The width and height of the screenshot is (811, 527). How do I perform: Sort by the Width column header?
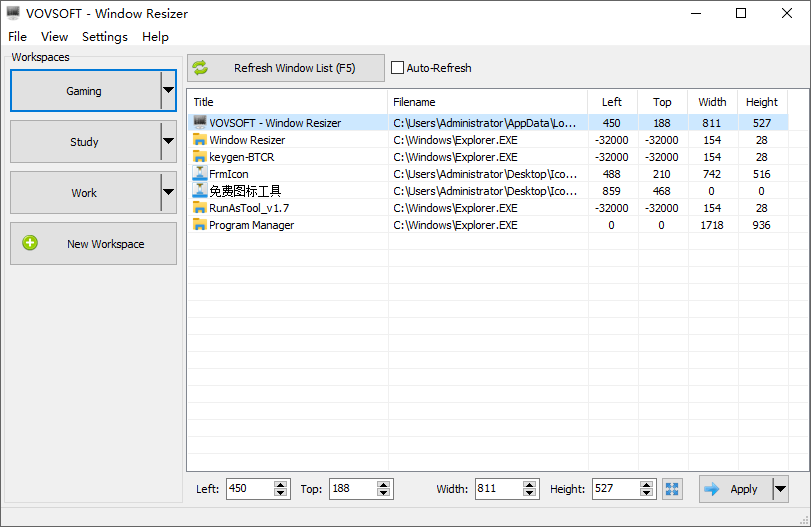[x=712, y=102]
